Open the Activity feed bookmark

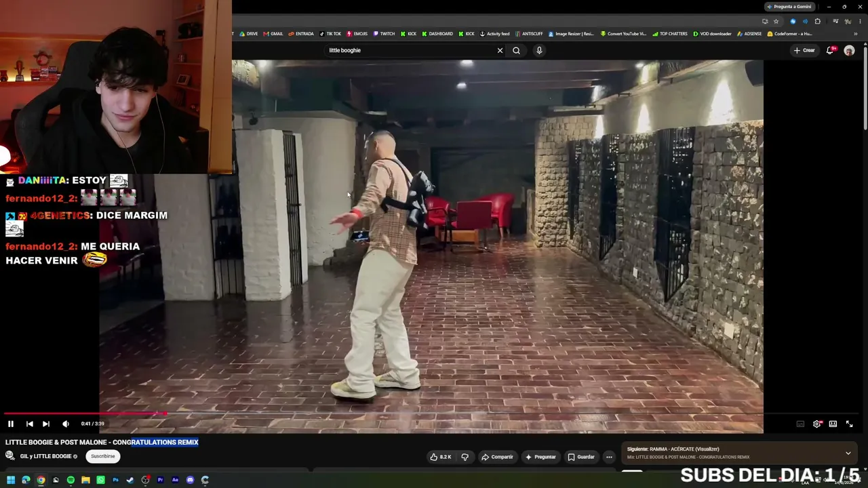pos(494,34)
